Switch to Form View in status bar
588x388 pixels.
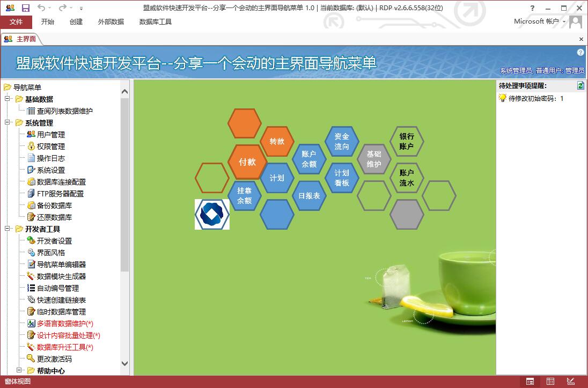click(530, 382)
